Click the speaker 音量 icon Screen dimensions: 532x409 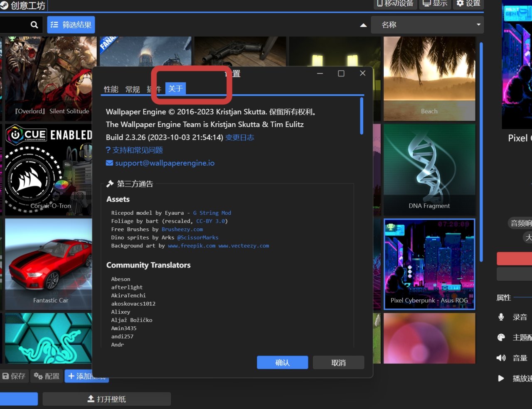(x=501, y=358)
